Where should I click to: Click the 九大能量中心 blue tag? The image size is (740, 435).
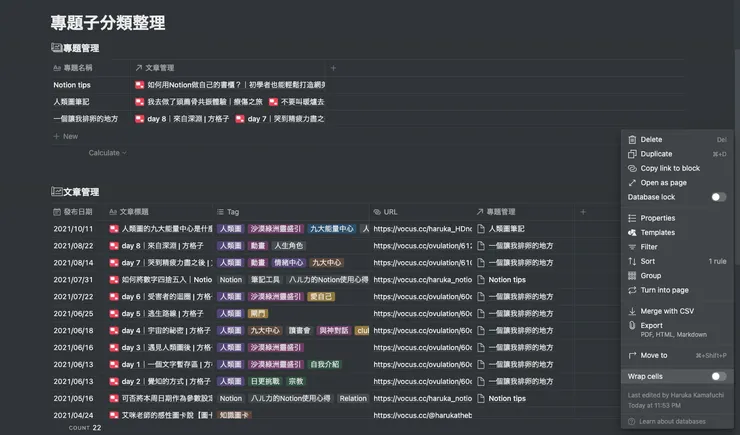[x=332, y=229]
